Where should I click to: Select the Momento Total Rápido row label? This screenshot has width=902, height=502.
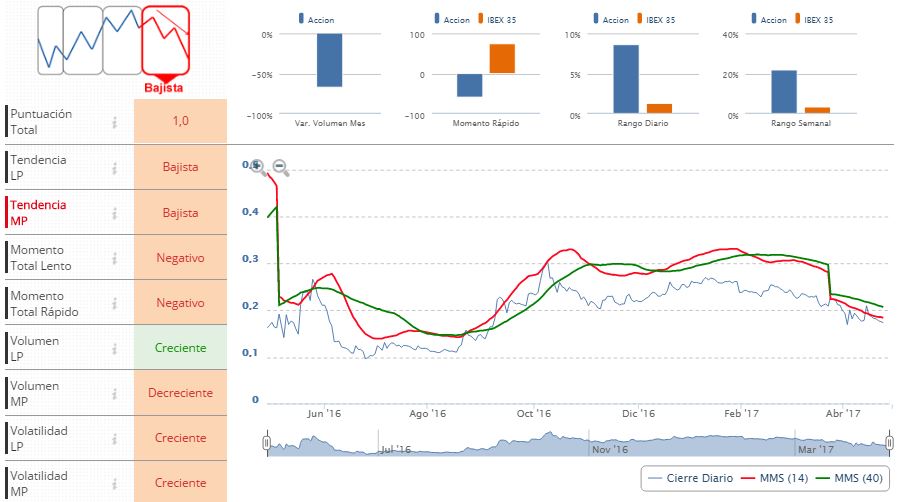(44, 303)
